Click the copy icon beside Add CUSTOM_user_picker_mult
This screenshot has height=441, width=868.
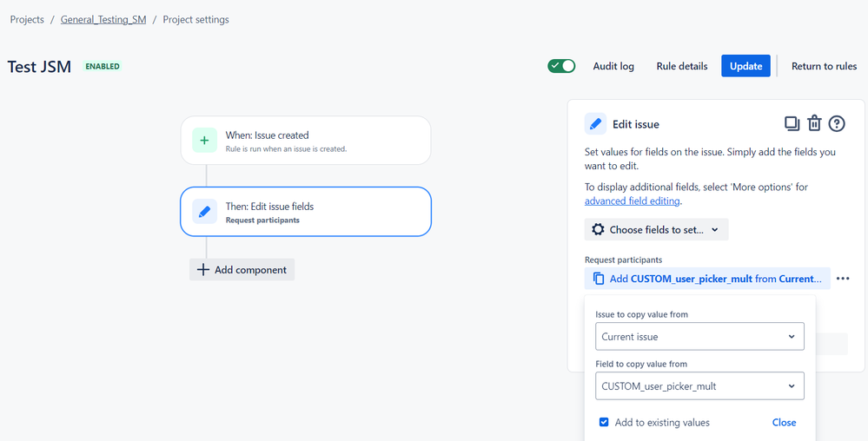pos(599,279)
